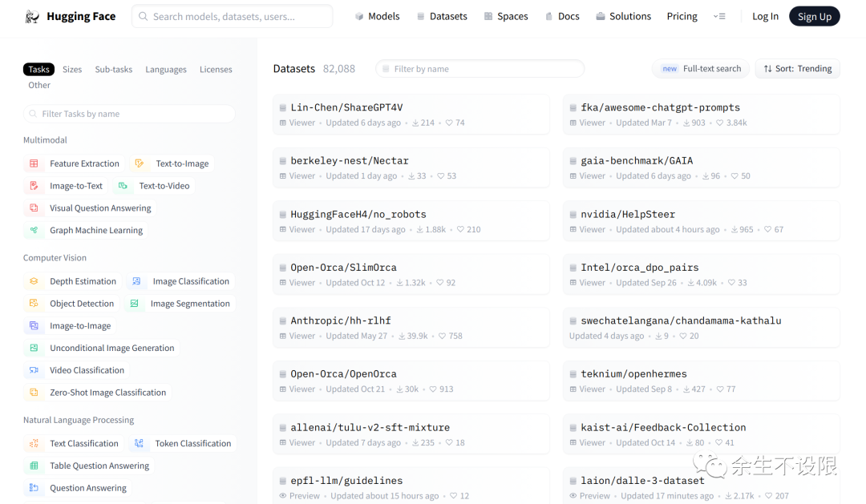Select the Question Answering task icon

point(34,488)
